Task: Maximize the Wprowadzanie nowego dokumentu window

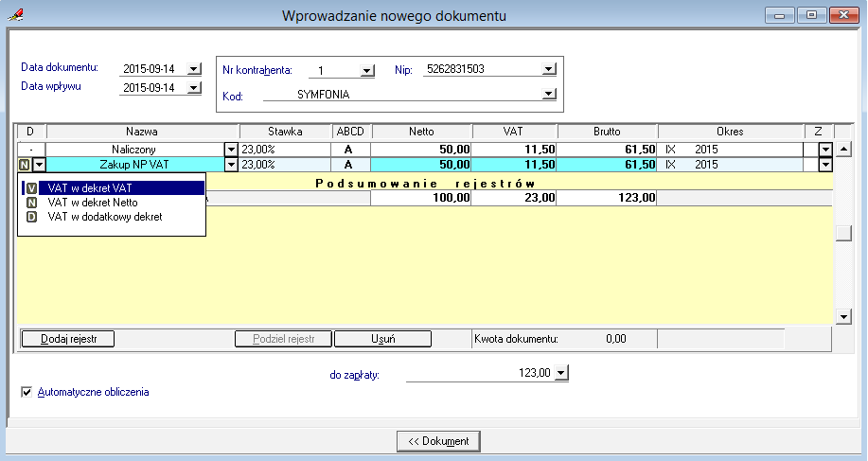Action: coord(811,15)
